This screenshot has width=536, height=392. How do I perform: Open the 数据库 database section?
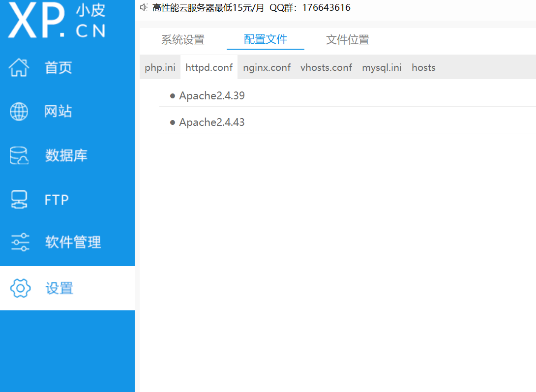tap(66, 155)
